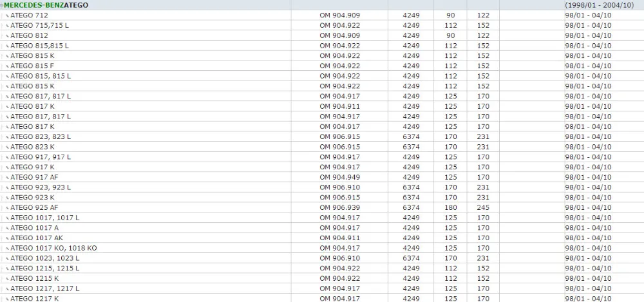
Task: Click engine code OM 904.949
Action: (339, 177)
